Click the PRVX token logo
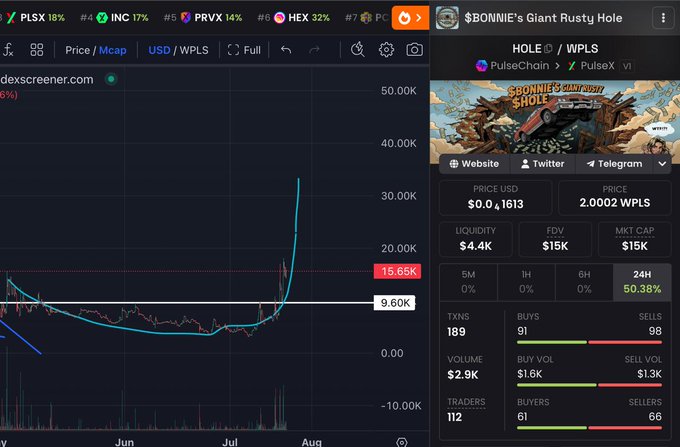 (x=186, y=18)
